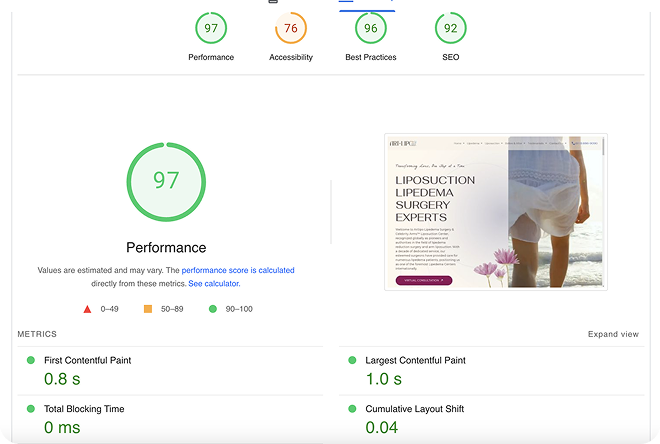Open the website screenshot thumbnail
Screen dimensions: 660x444
(495, 212)
